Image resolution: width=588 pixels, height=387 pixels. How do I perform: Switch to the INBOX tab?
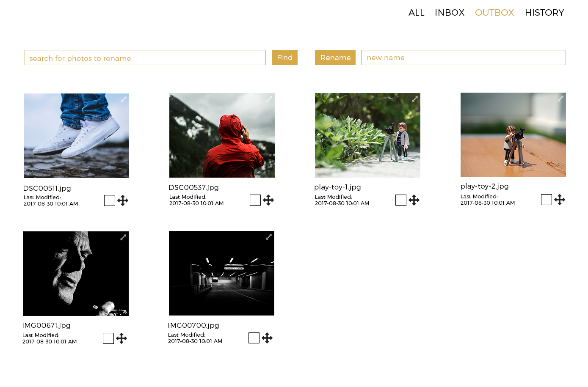point(450,13)
